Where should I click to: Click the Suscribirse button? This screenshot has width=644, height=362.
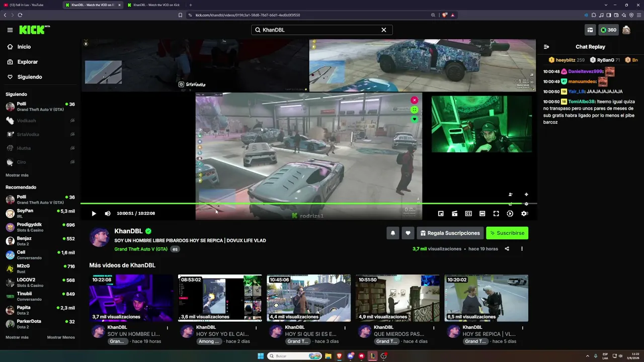point(507,233)
